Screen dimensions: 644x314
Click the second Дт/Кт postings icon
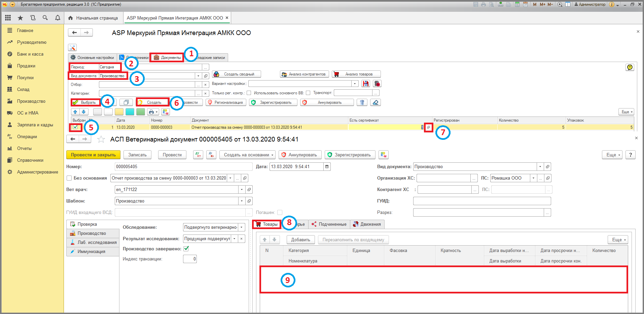pos(211,155)
